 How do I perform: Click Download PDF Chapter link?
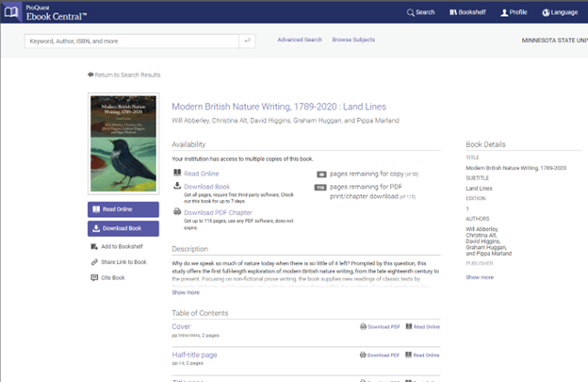click(x=218, y=213)
